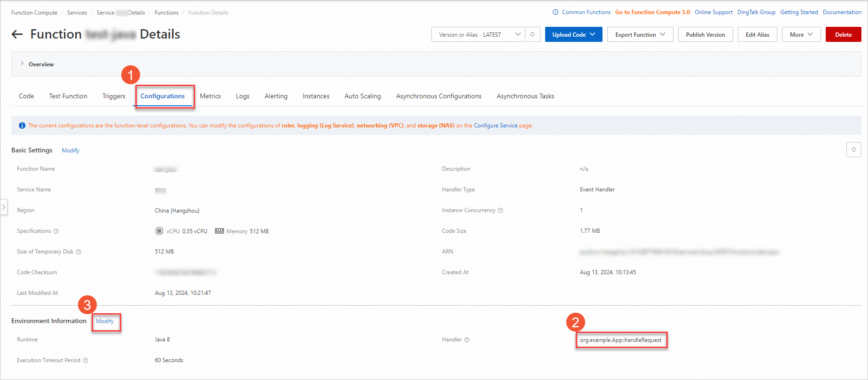Open the Metrics tab
The width and height of the screenshot is (868, 380).
210,96
